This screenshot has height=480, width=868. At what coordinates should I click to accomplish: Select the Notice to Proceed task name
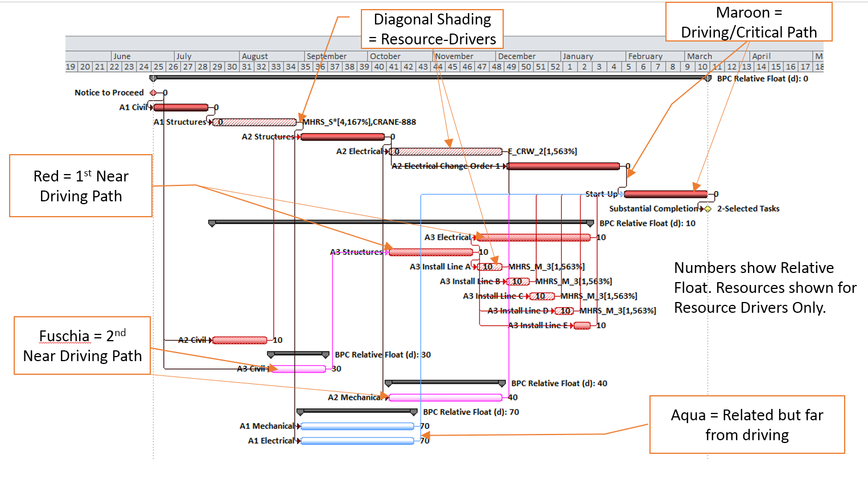point(109,93)
